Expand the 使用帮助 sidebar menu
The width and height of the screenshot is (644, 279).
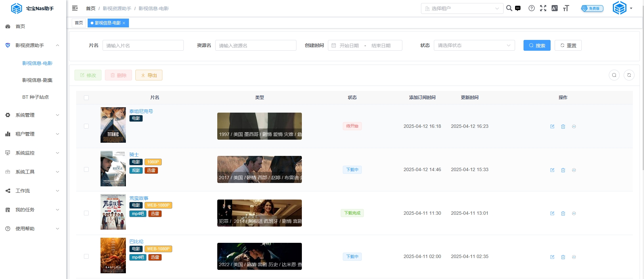(x=33, y=229)
